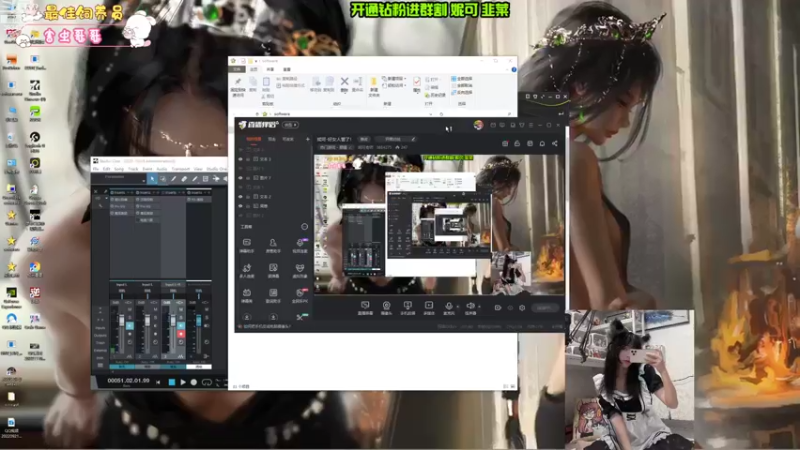Click 反向选择 in Explorer ribbon
This screenshot has width=800, height=450.
[462, 92]
